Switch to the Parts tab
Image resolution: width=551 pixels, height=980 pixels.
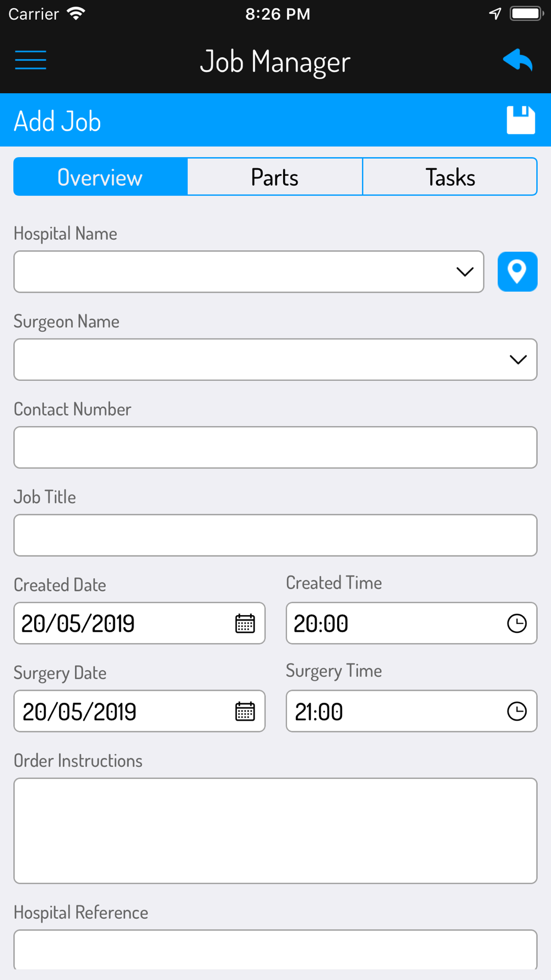275,177
